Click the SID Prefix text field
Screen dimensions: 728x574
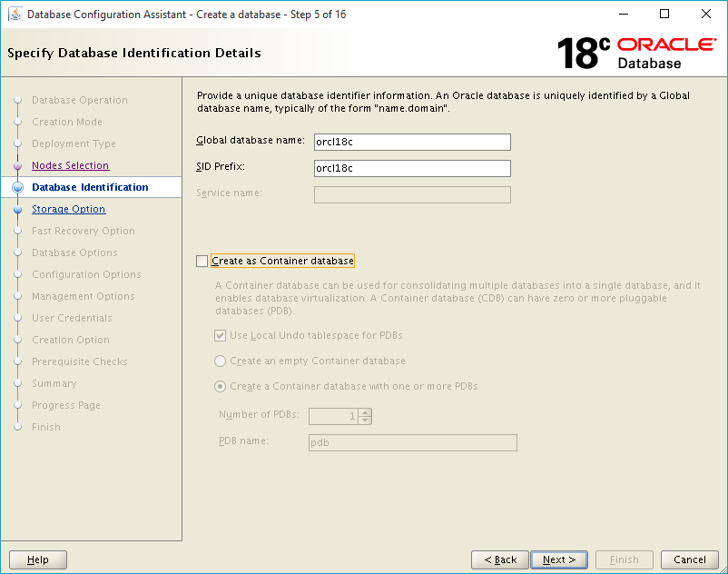tap(412, 168)
